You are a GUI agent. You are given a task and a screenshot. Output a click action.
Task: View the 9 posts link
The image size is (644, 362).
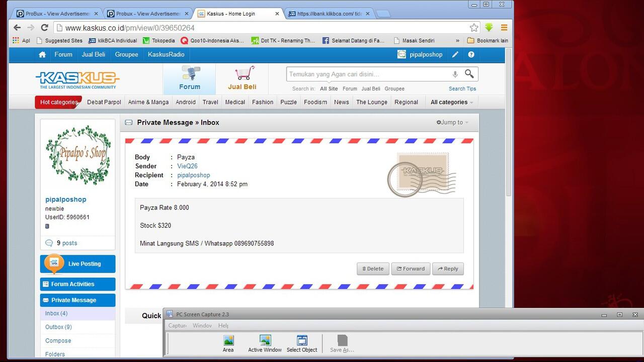click(67, 243)
